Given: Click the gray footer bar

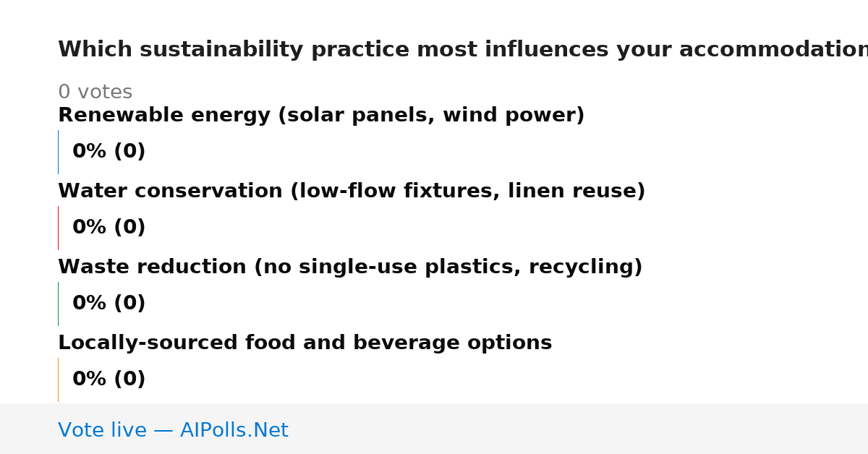Looking at the screenshot, I should click(434, 429).
